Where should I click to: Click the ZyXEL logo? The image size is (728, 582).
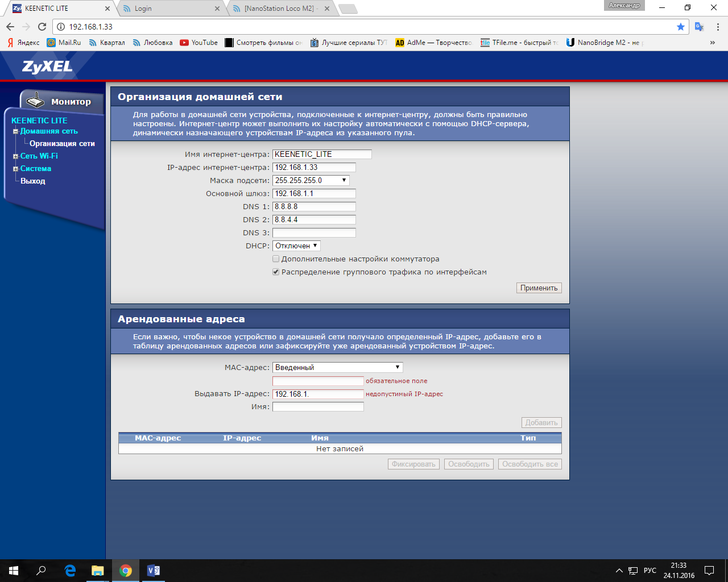click(x=47, y=66)
